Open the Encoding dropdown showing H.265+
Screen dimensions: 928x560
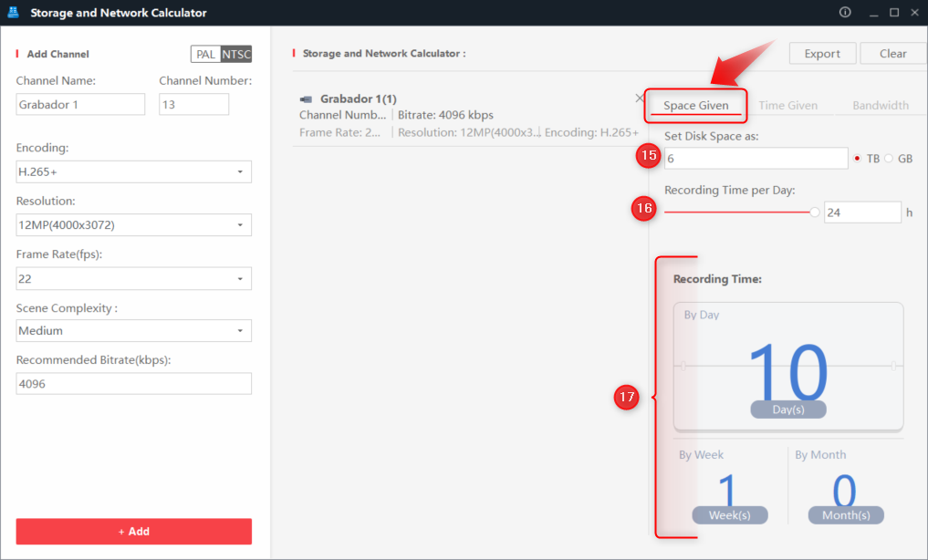coord(134,172)
